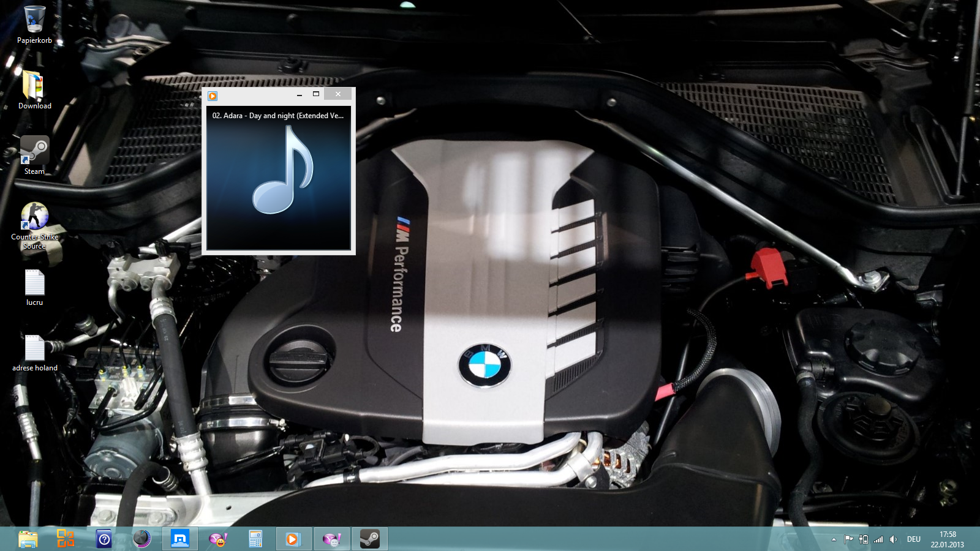The image size is (980, 551).
Task: Switch to running Yahoo Messenger window button
Action: pos(331,539)
